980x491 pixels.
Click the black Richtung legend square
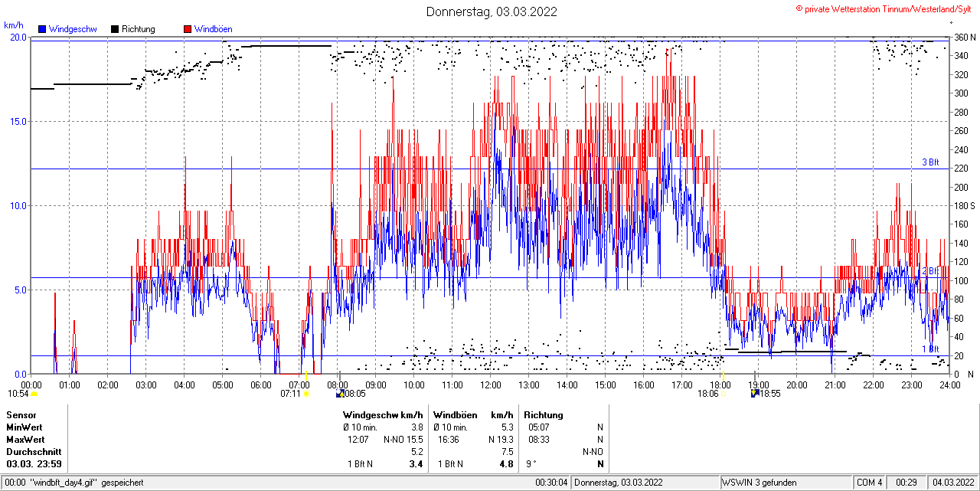click(115, 29)
